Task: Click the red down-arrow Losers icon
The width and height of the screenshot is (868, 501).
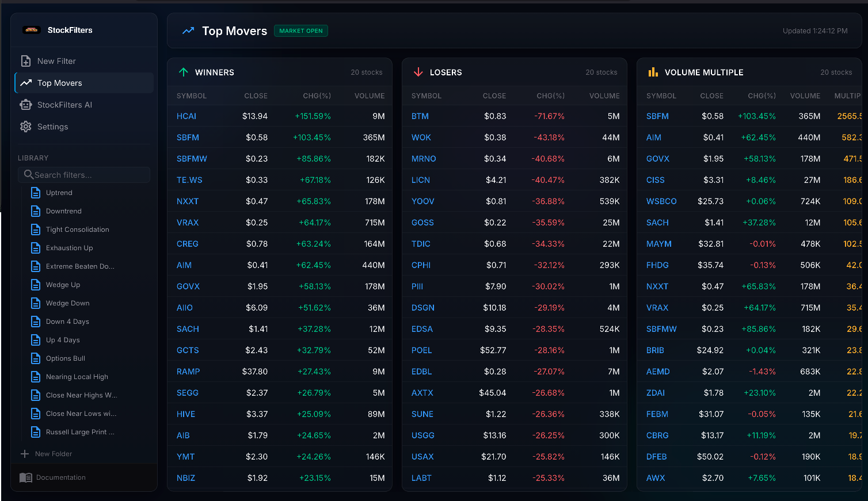Action: (418, 72)
